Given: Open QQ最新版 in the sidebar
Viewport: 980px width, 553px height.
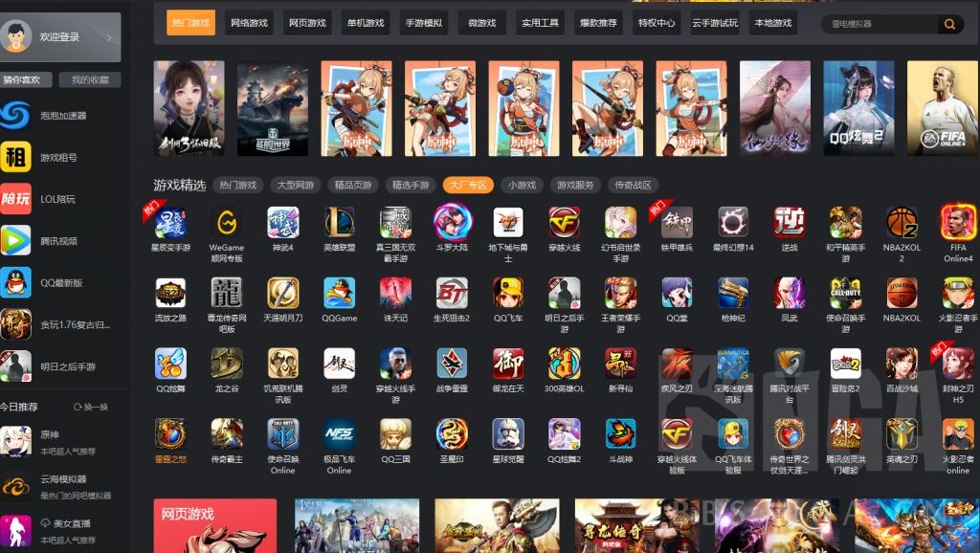Looking at the screenshot, I should 60,283.
